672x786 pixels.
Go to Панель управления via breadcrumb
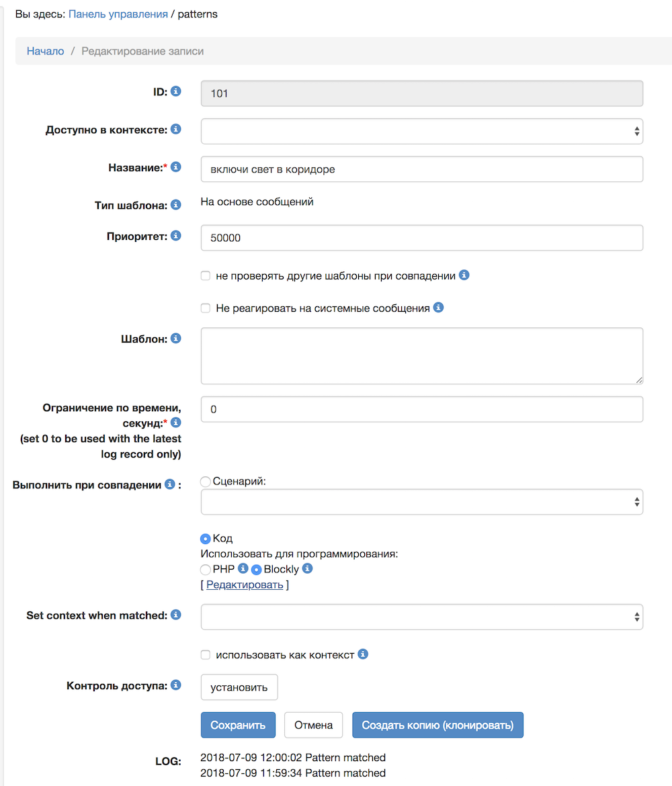coord(118,13)
